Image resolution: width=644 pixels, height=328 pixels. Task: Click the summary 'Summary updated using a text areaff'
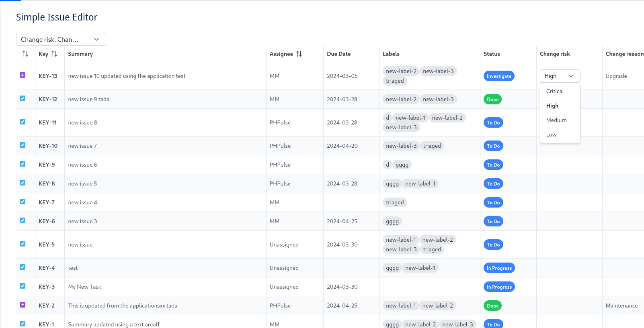coord(114,324)
